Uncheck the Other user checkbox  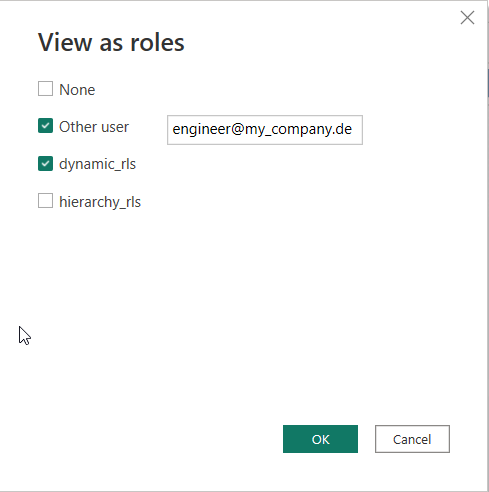45,126
